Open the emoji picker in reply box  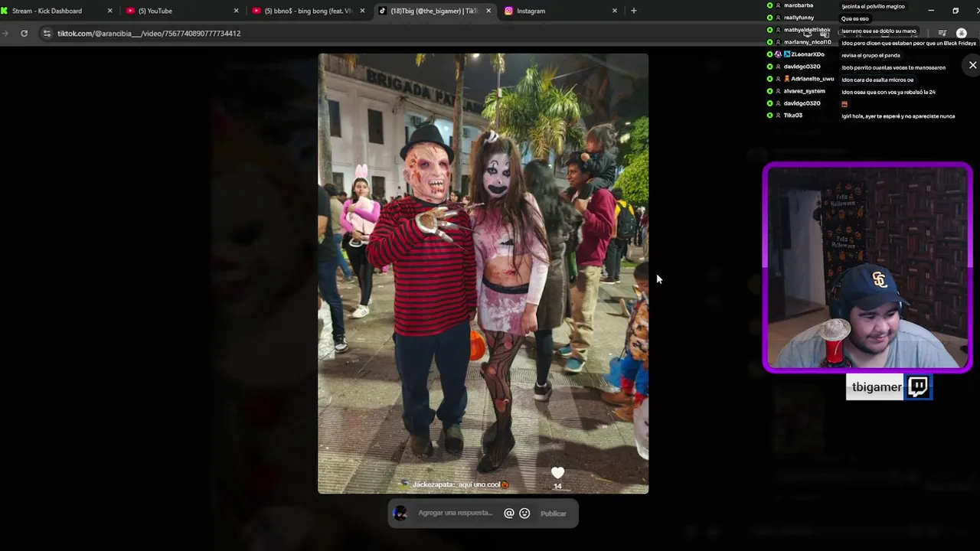tap(524, 514)
